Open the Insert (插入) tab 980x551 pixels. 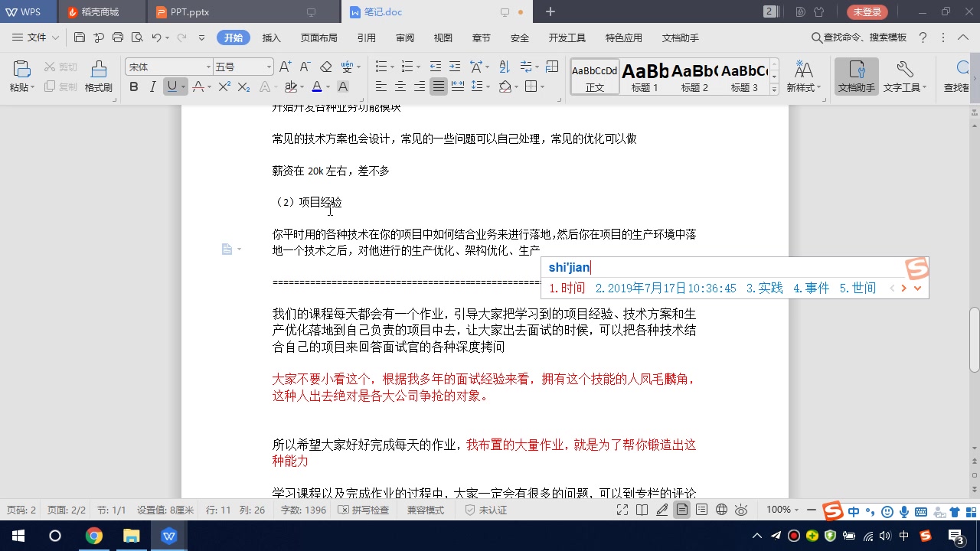[272, 37]
